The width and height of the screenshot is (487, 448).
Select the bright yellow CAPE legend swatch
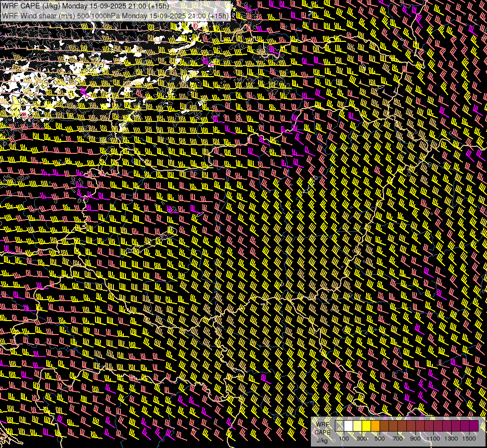(366, 426)
